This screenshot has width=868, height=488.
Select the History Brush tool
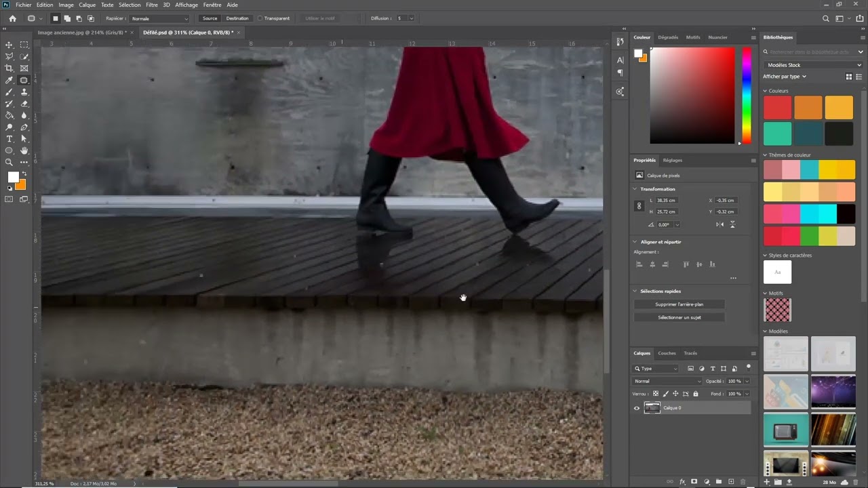(x=9, y=104)
